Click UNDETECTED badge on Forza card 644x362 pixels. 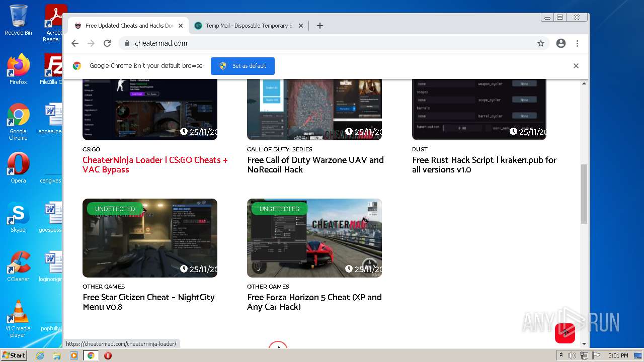coord(279,209)
